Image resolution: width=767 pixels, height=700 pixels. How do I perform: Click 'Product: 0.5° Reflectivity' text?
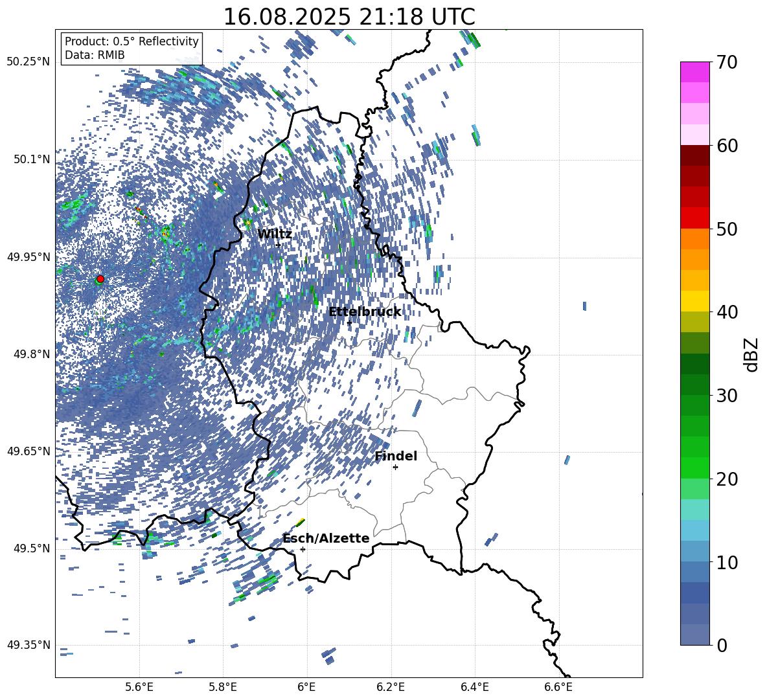point(132,41)
